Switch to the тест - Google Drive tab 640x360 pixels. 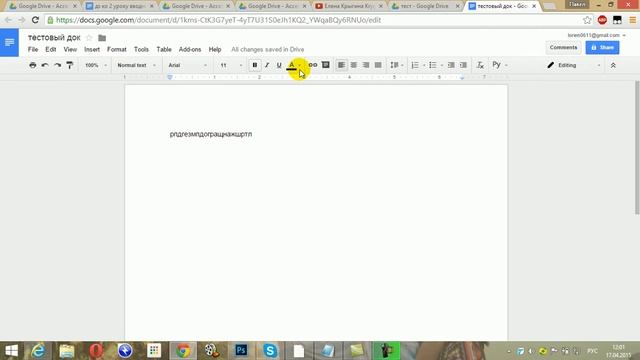coord(425,6)
